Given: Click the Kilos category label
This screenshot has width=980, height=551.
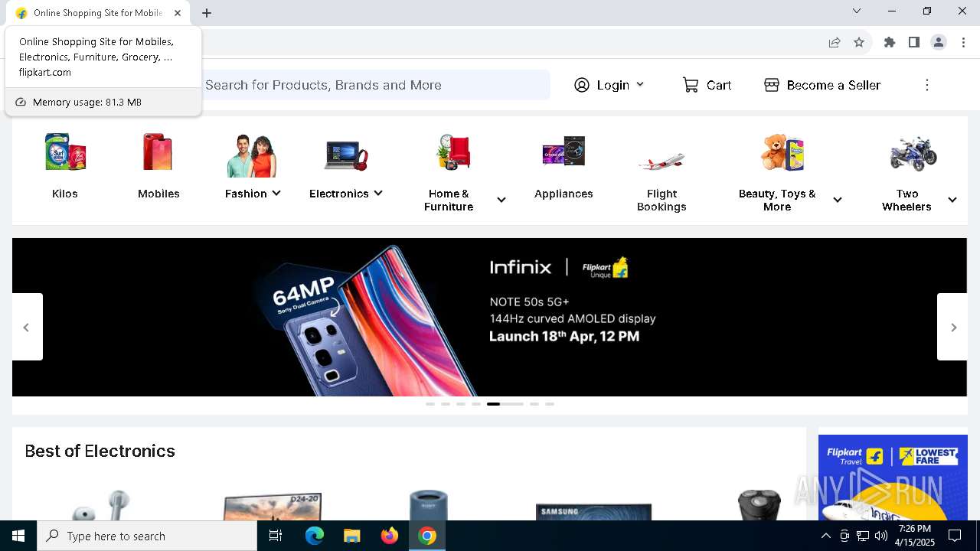Looking at the screenshot, I should point(65,194).
